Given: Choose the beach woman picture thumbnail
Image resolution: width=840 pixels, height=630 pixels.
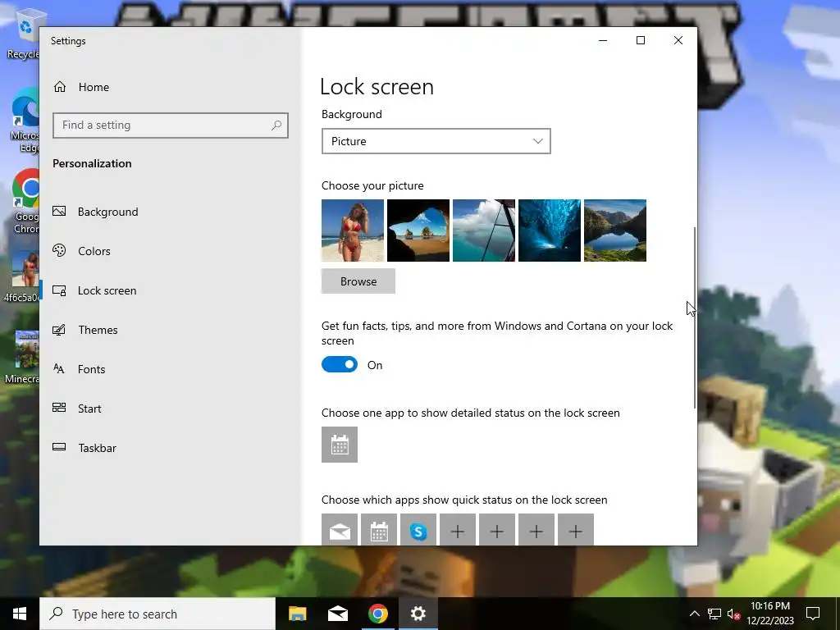Looking at the screenshot, I should click(353, 231).
